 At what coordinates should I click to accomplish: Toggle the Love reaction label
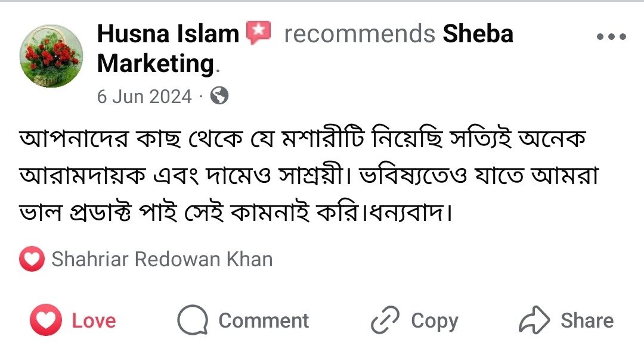tap(94, 321)
